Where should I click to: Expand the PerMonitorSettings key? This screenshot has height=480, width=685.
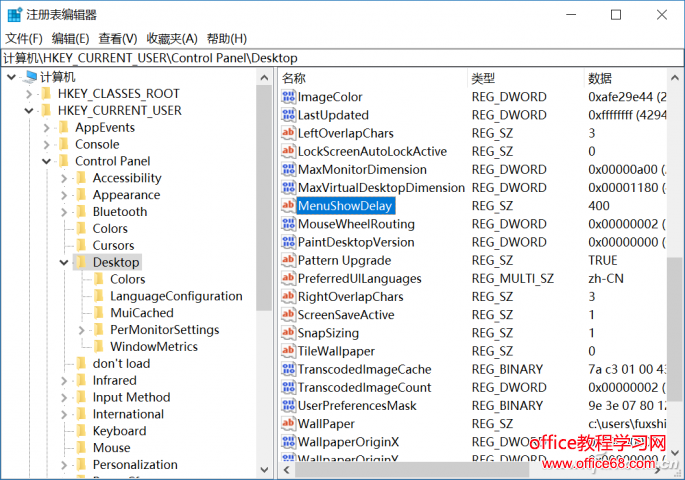(81, 330)
